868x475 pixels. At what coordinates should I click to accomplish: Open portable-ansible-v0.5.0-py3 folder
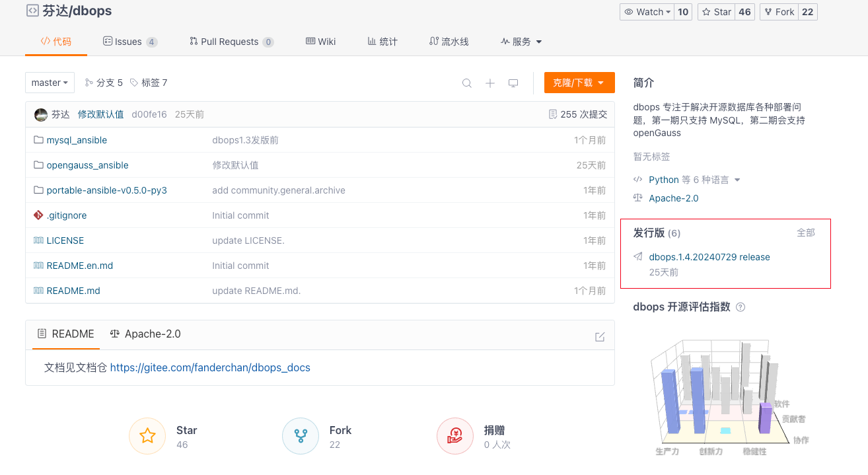pos(106,190)
